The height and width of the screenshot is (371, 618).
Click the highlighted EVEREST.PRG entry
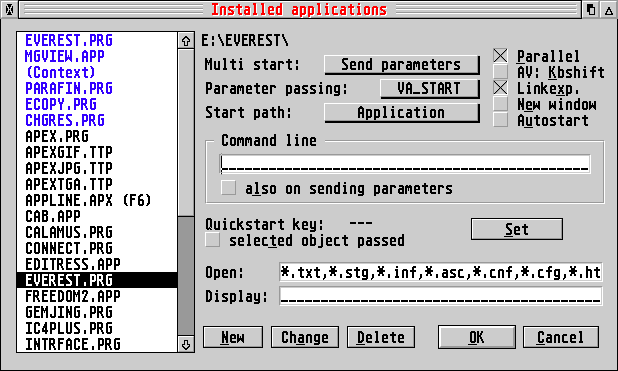(97, 280)
